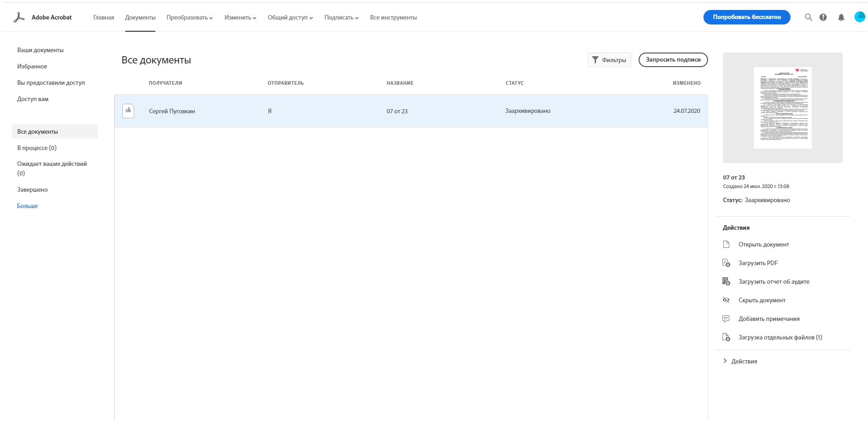Sort by ИЗМЕНЕНО column header

coord(686,83)
